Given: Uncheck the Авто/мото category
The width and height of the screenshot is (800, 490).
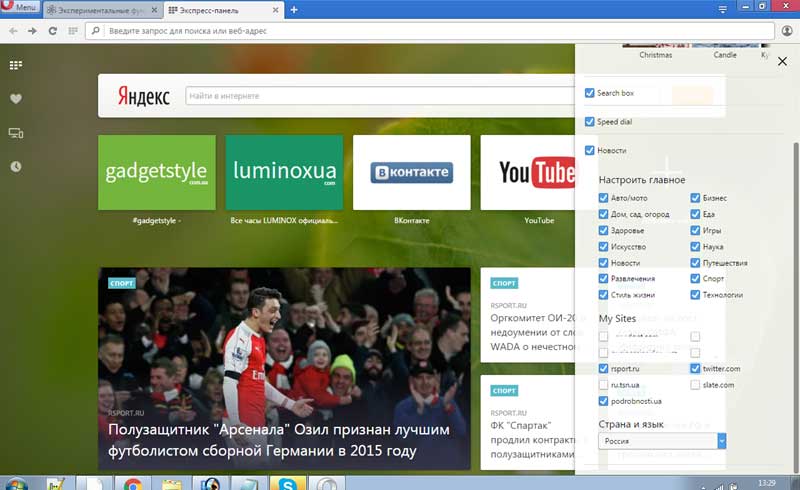Looking at the screenshot, I should pos(604,198).
